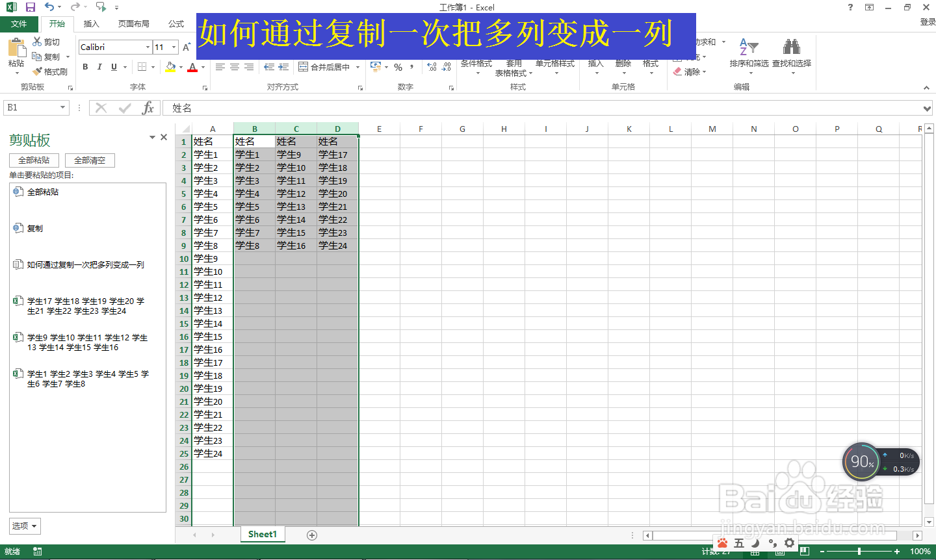This screenshot has width=936, height=560.
Task: Toggle italic formatting
Action: point(99,67)
